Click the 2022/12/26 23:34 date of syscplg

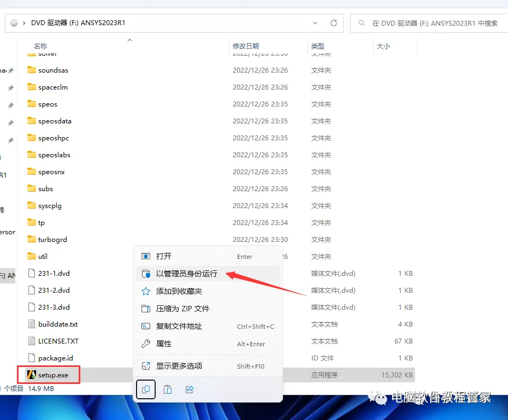tap(260, 205)
